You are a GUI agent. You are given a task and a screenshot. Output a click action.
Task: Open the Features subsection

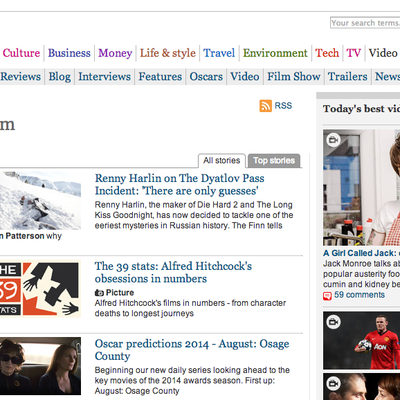160,76
